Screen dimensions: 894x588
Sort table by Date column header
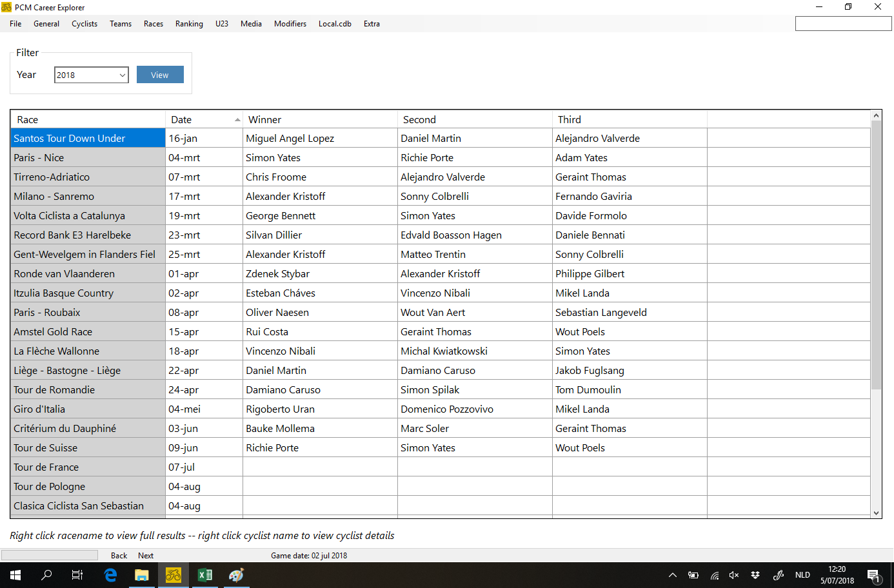[x=204, y=120]
